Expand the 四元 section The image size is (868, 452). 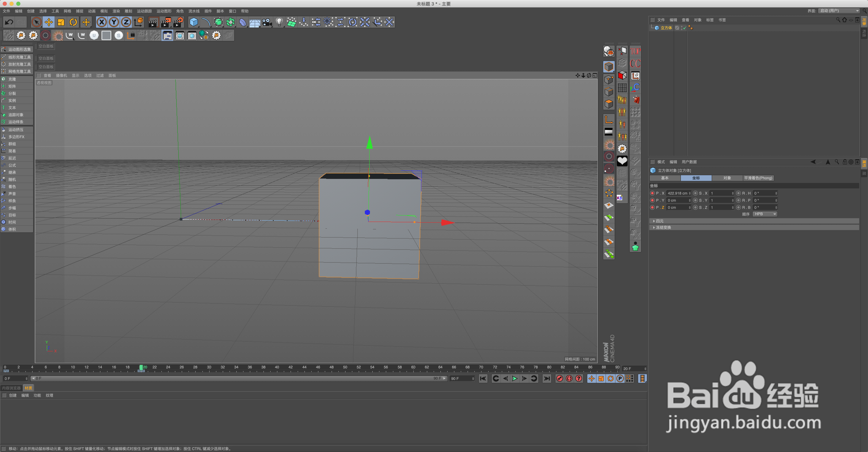659,221
